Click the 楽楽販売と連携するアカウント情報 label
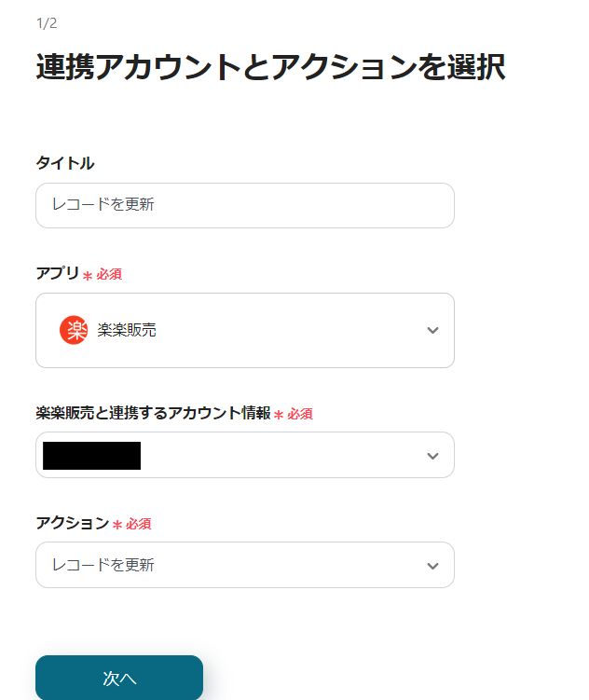Image resolution: width=589 pixels, height=700 pixels. tap(153, 413)
